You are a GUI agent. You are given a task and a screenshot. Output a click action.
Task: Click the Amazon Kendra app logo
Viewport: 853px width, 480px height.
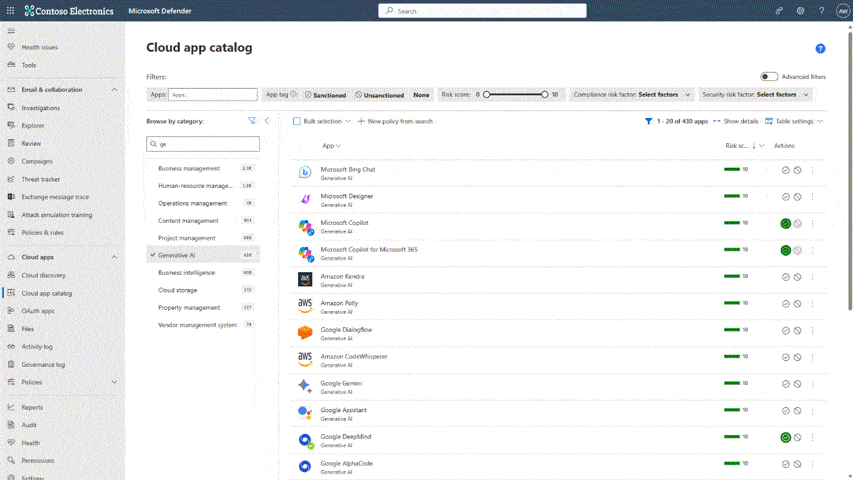[x=305, y=279]
